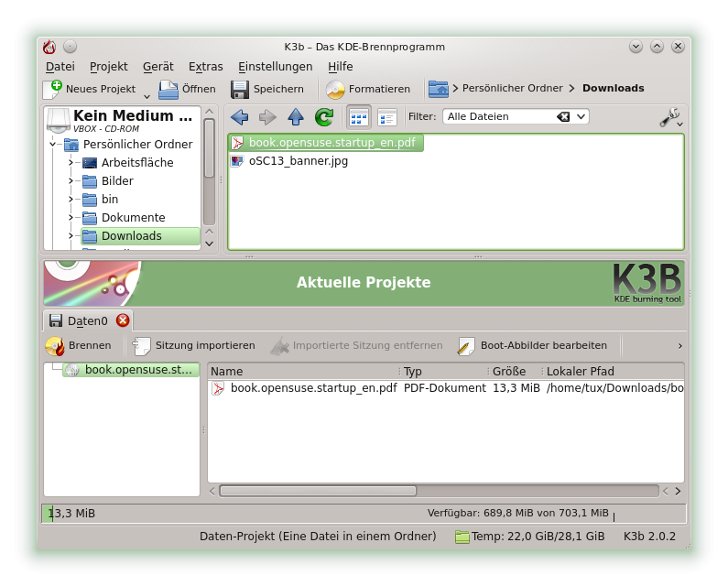Click the Speichern floppy disk icon
728x586 pixels.
click(240, 90)
